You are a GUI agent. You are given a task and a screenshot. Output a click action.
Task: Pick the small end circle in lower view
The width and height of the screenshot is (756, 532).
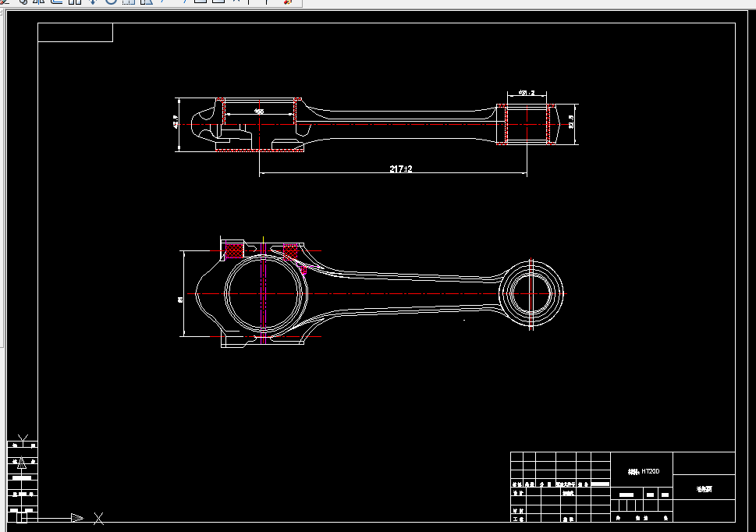tap(531, 293)
